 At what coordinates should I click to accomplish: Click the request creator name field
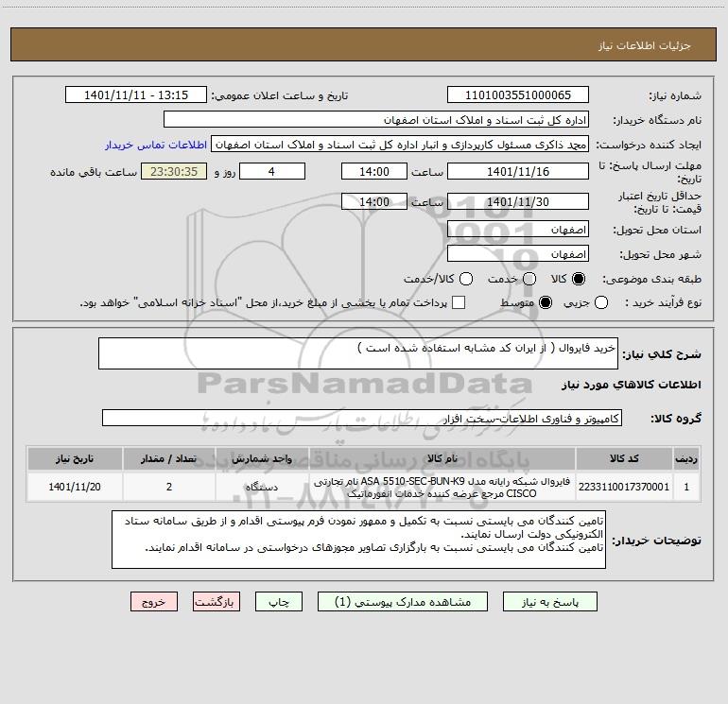coord(400,145)
